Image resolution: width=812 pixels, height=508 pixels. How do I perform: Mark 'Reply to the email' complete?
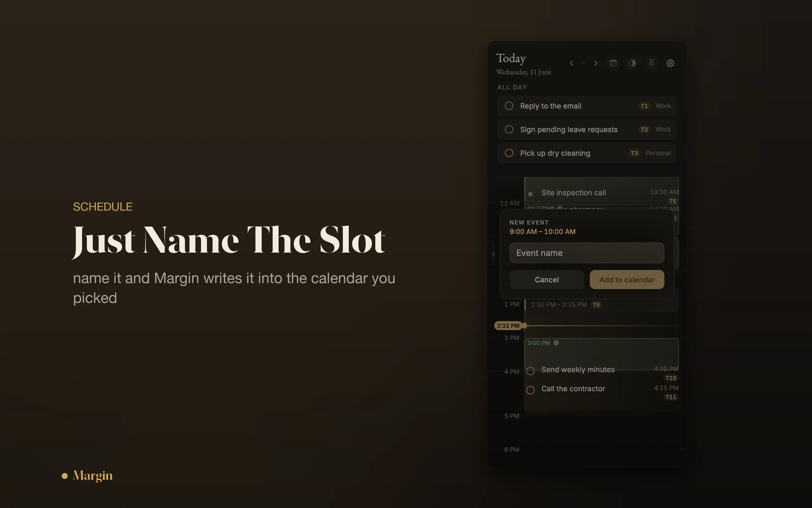coord(509,106)
